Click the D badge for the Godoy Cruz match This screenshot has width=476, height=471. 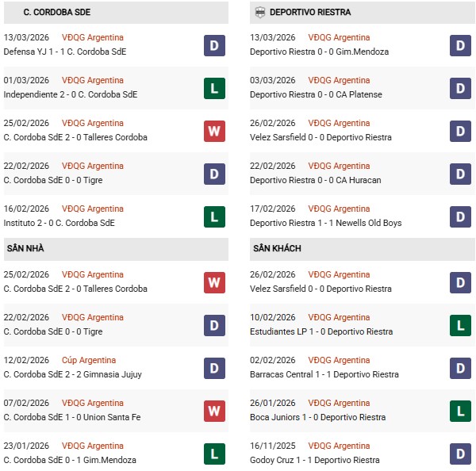pos(460,454)
